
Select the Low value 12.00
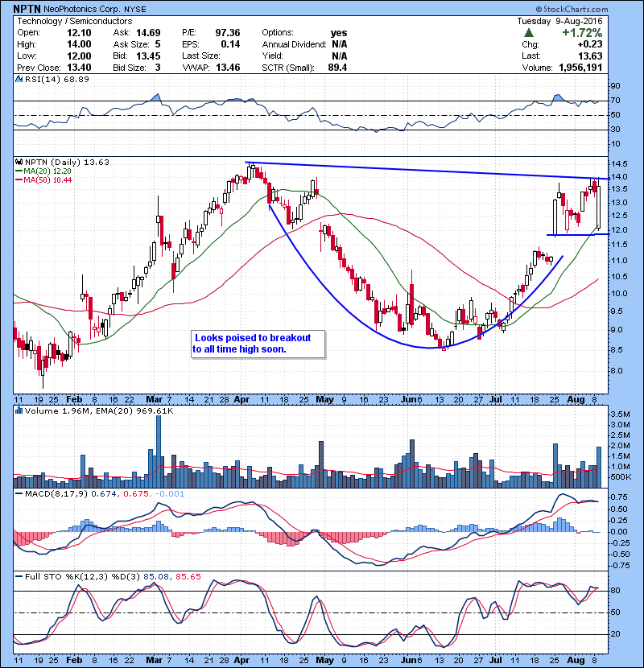pyautogui.click(x=79, y=56)
